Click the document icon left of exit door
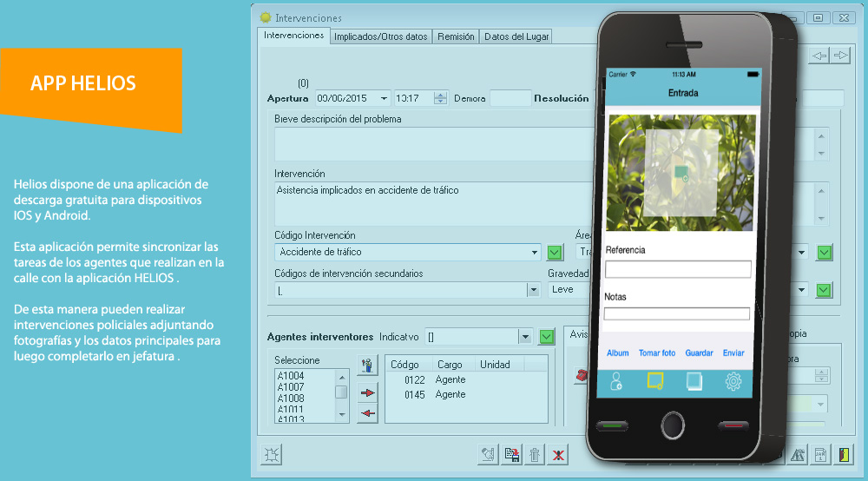 821,454
